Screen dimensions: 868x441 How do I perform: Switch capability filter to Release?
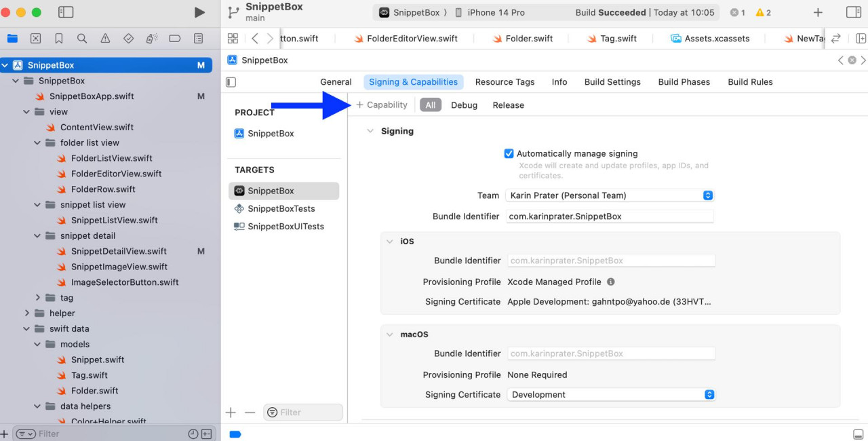507,105
